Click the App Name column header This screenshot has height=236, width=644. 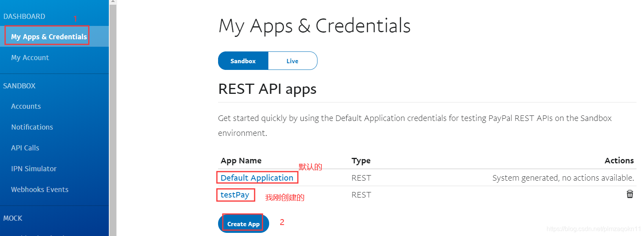click(241, 161)
